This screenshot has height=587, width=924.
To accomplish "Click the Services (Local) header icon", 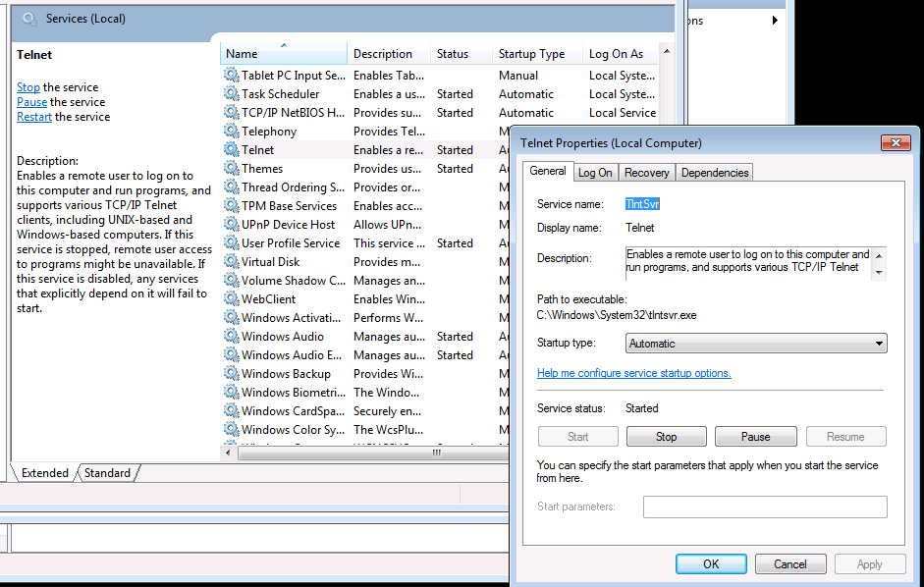I will coord(30,19).
